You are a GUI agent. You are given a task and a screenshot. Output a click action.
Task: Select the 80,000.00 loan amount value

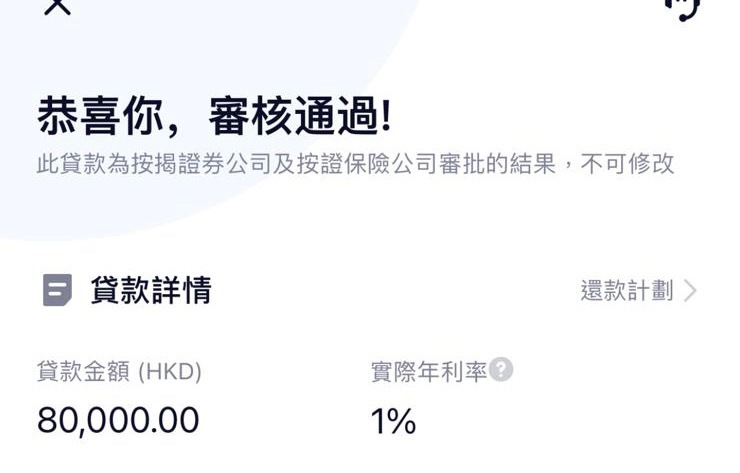[x=118, y=420]
